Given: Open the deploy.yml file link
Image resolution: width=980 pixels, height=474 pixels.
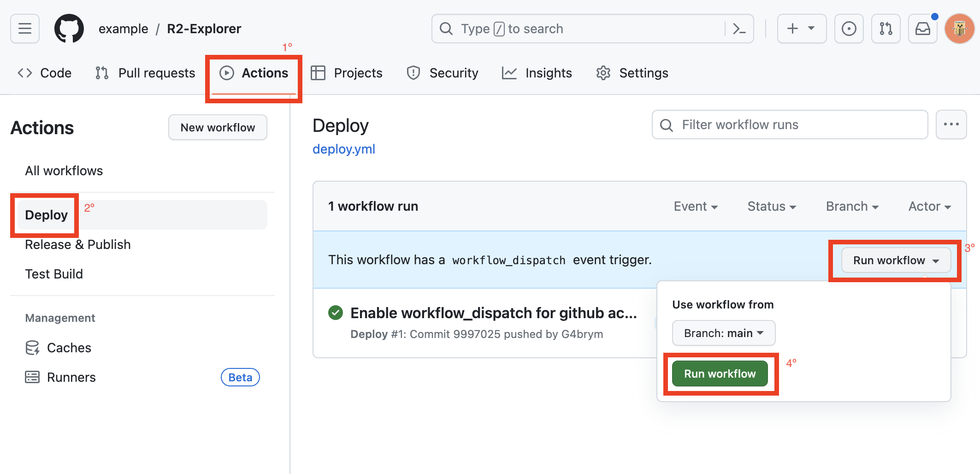Looking at the screenshot, I should click(x=344, y=149).
